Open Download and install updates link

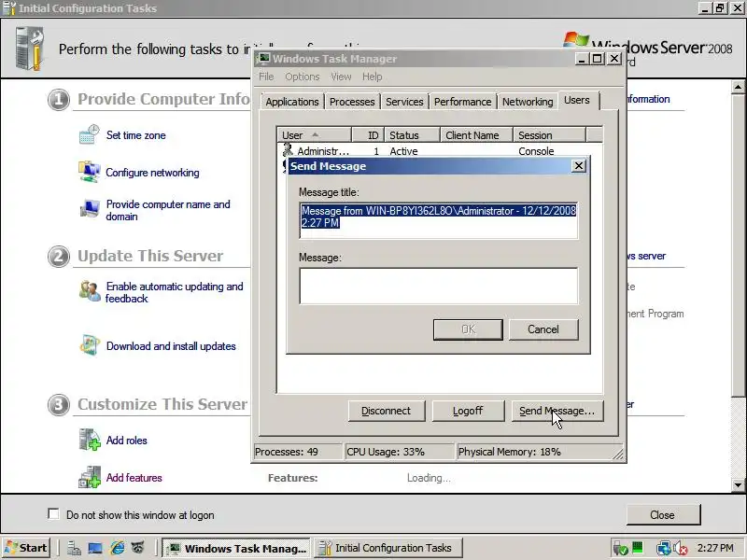click(171, 346)
